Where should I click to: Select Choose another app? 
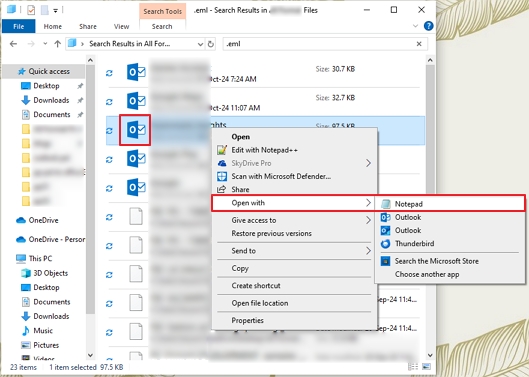click(x=427, y=274)
